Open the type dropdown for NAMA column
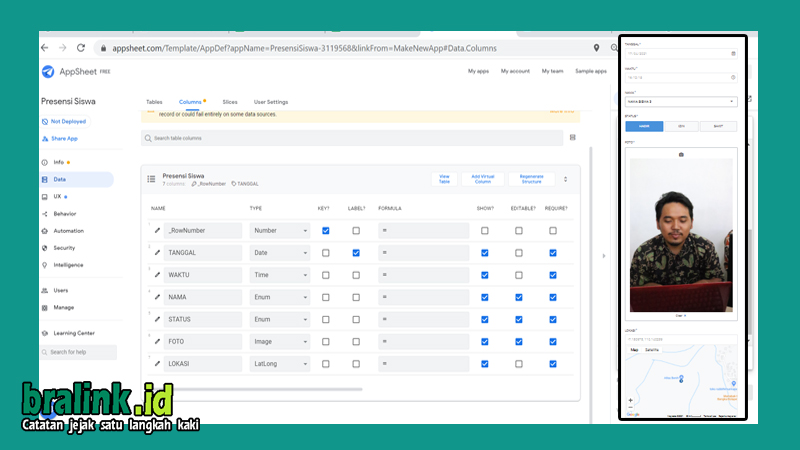The height and width of the screenshot is (450, 800). click(280, 297)
